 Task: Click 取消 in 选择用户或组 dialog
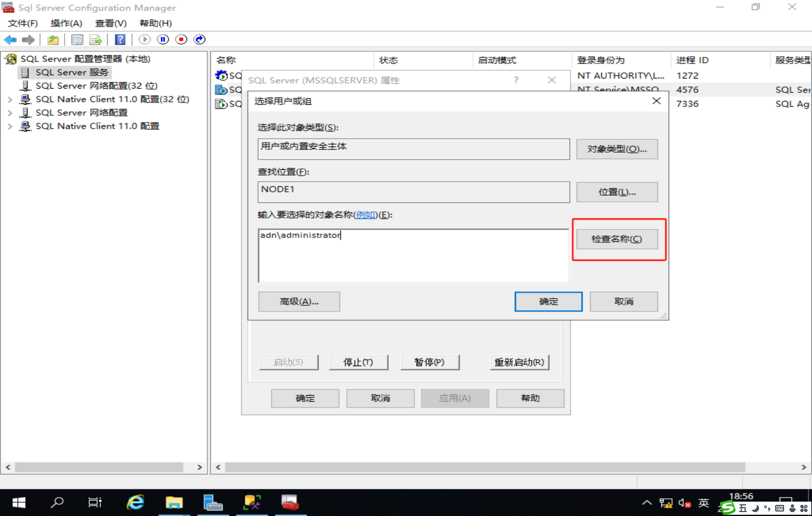[624, 301]
